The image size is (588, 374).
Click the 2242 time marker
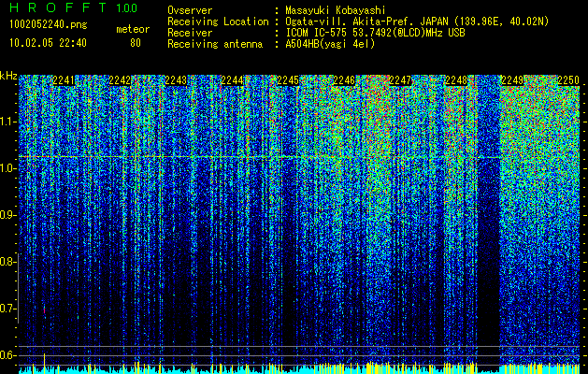pyautogui.click(x=120, y=80)
